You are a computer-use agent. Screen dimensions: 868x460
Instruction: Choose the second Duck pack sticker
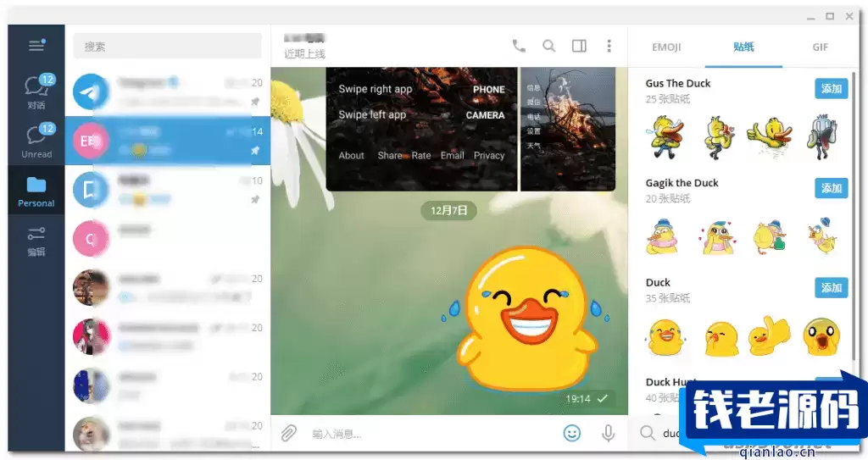[x=721, y=338]
